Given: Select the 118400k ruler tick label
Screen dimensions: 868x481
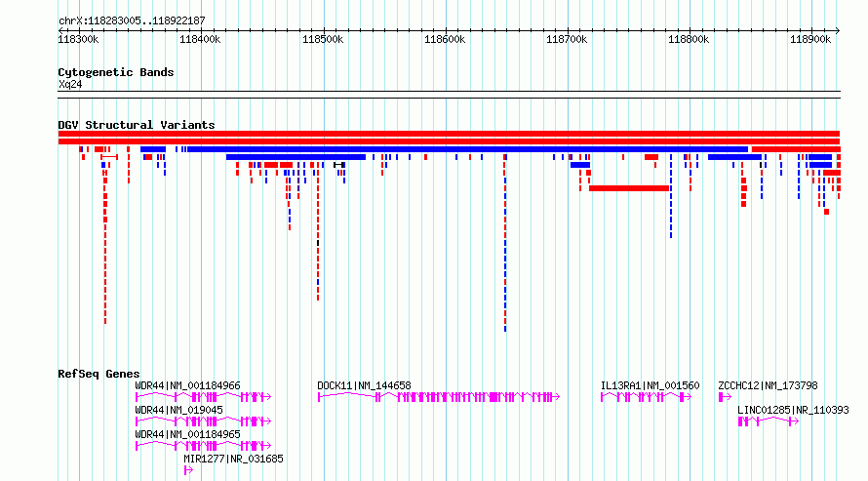Looking at the screenshot, I should [x=200, y=39].
